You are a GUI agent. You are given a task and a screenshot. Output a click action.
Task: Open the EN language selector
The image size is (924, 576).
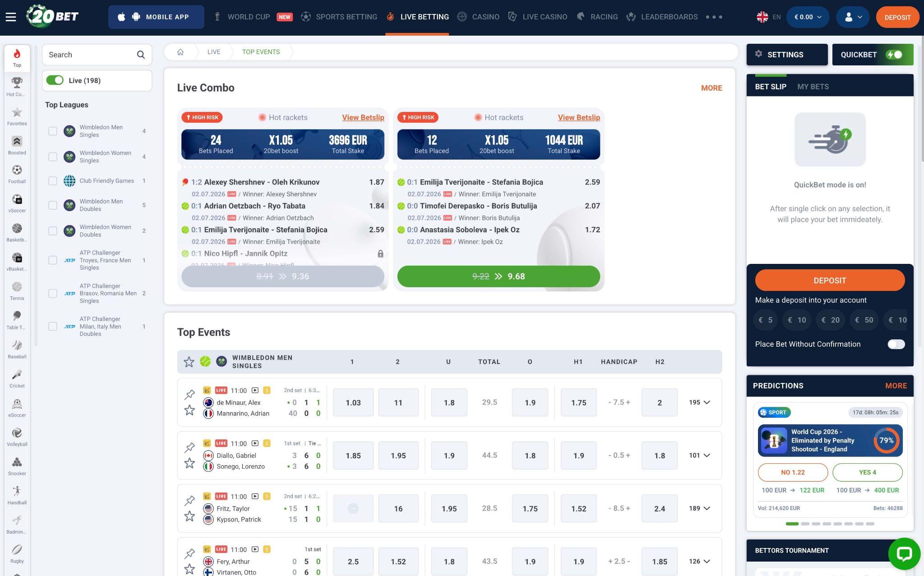coord(769,17)
